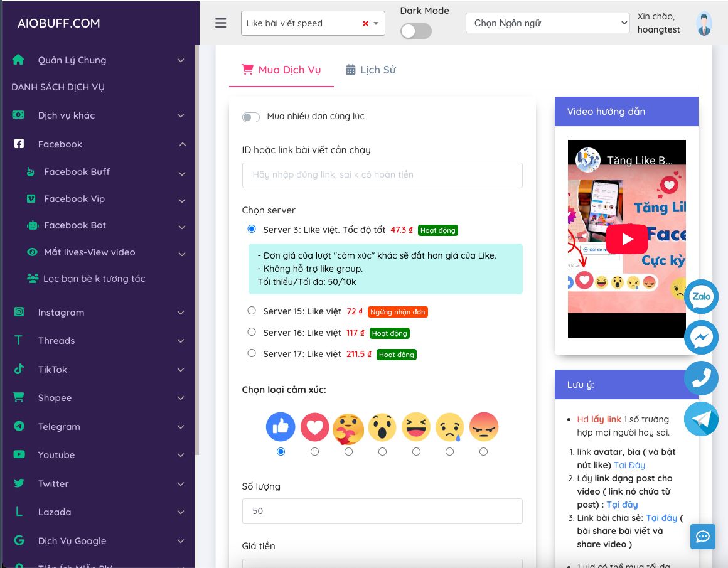
Task: Click the AIOBUFF.COM logo link
Action: [59, 23]
